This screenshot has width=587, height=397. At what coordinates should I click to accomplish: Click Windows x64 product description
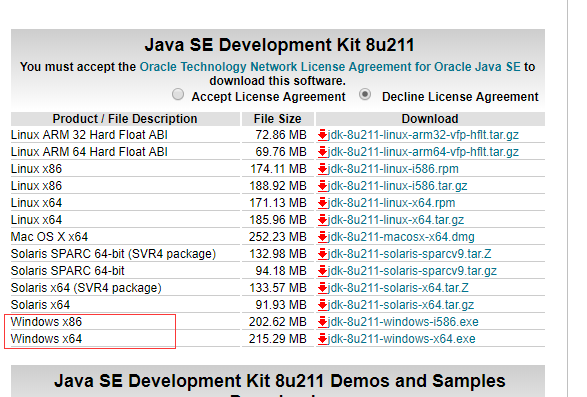(46, 339)
